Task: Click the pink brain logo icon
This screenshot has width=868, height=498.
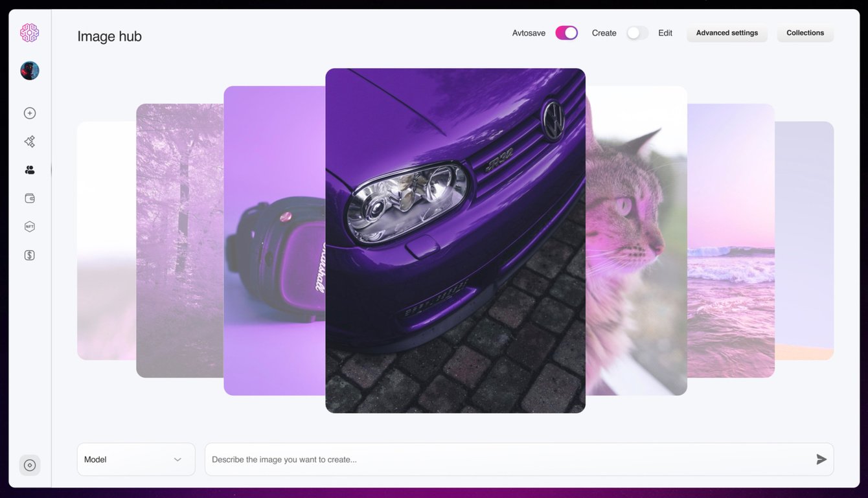Action: (30, 33)
